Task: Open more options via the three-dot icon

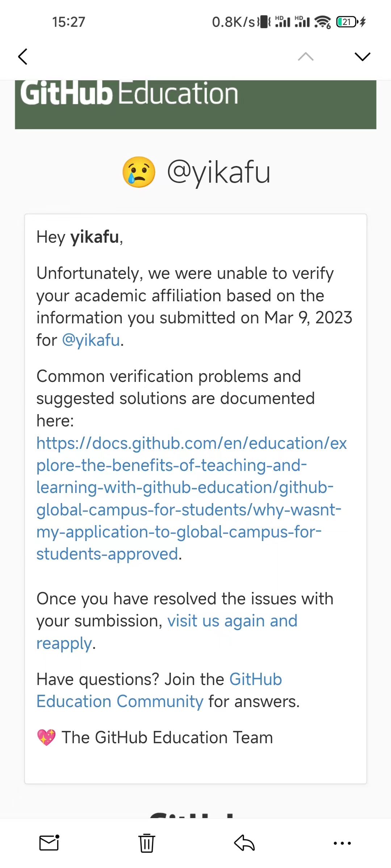Action: coord(342,843)
